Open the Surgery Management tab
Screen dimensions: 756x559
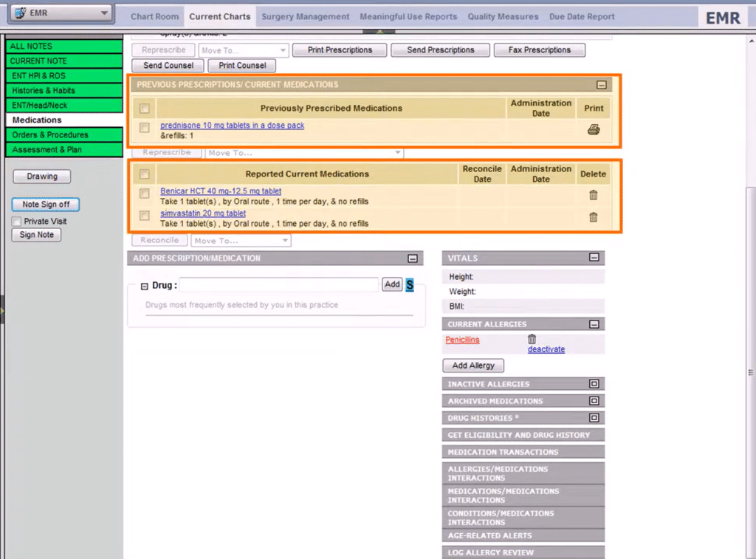[305, 16]
